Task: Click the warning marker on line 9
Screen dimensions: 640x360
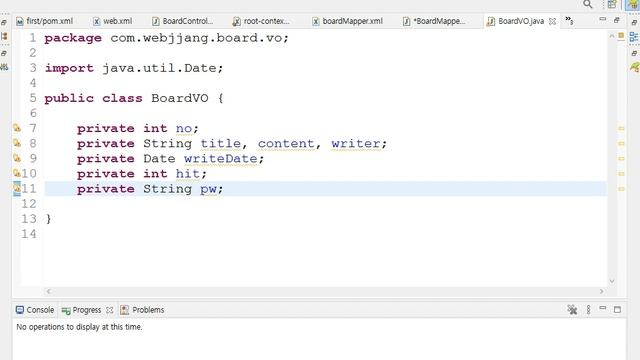Action: 17,158
